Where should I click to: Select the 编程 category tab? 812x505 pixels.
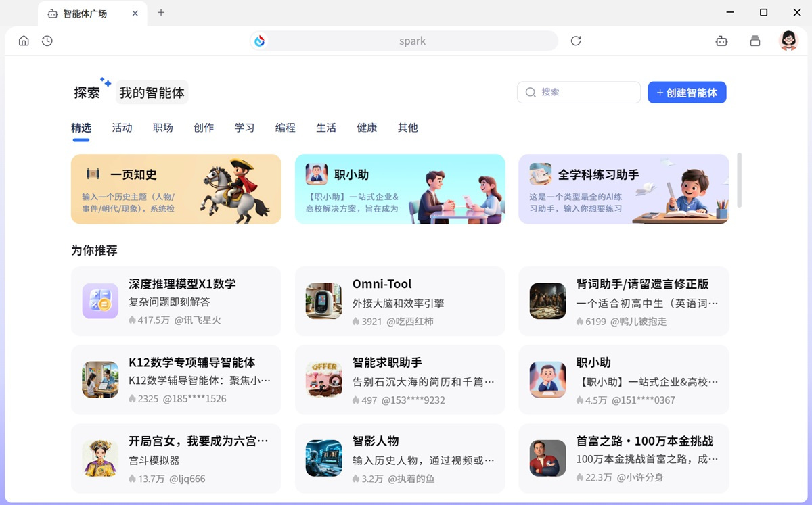pyautogui.click(x=286, y=127)
